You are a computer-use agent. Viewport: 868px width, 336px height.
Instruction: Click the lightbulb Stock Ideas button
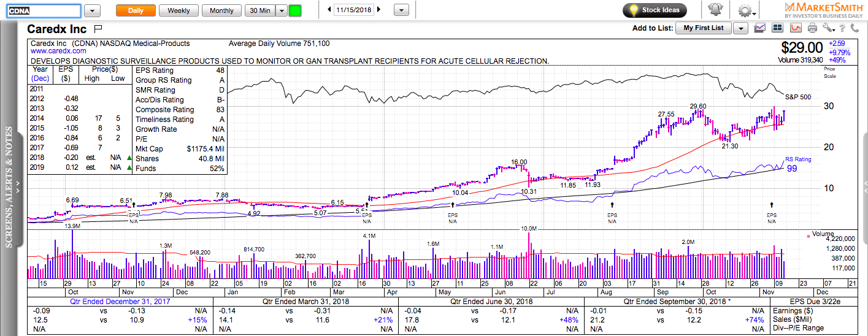[x=655, y=10]
